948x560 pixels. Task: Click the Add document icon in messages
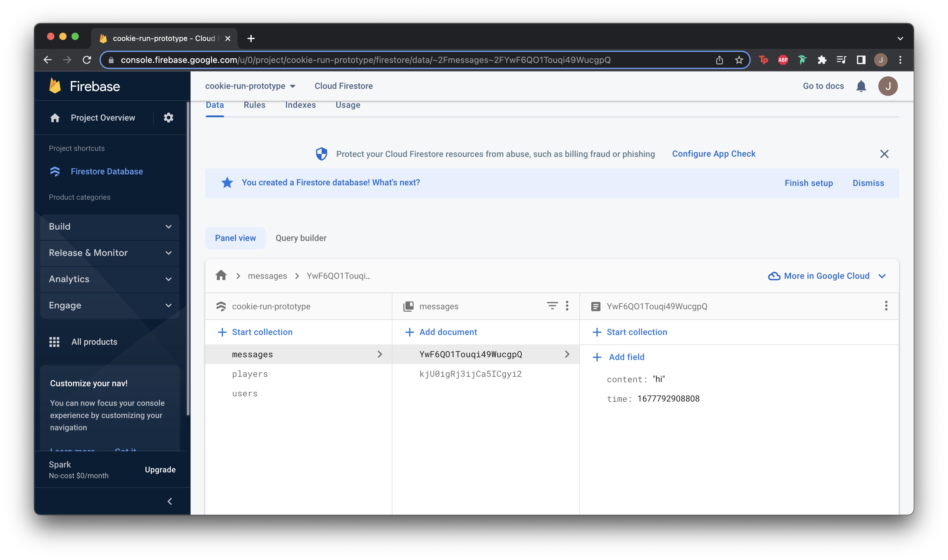[409, 331]
